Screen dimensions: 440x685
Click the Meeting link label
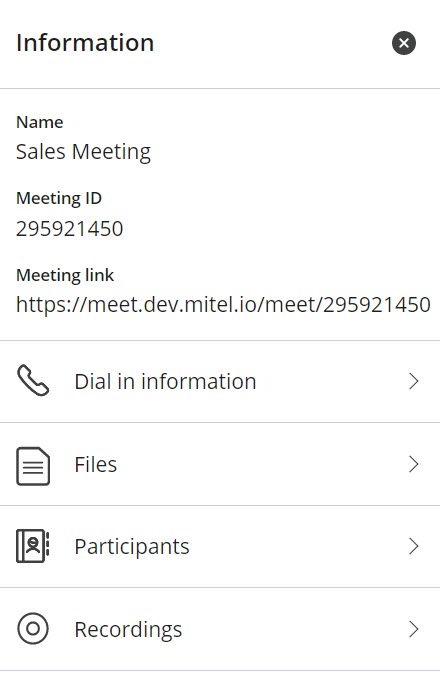(65, 275)
